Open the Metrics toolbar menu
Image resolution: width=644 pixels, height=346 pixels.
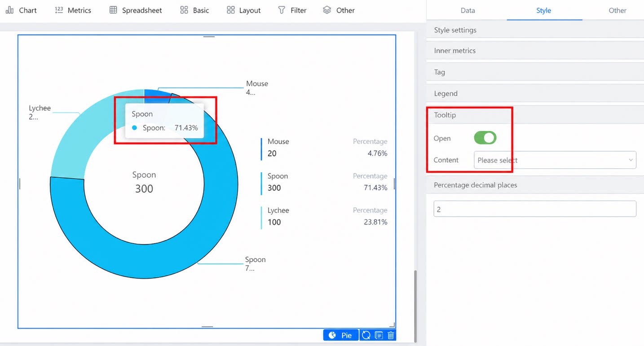point(73,10)
